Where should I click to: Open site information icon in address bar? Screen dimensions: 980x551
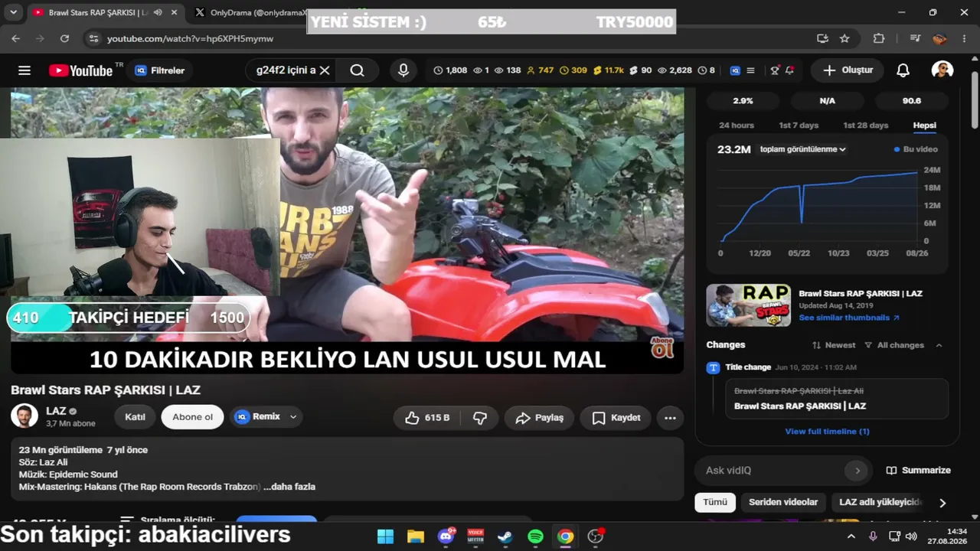[93, 38]
